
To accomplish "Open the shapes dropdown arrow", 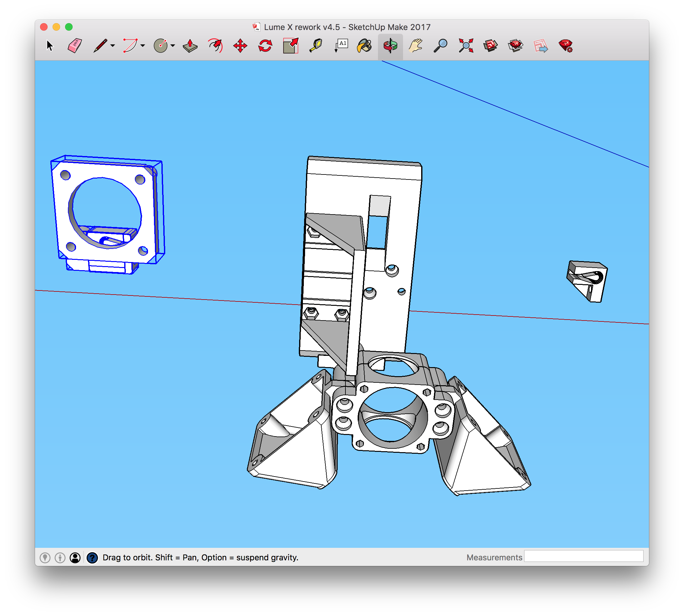I will tap(173, 46).
